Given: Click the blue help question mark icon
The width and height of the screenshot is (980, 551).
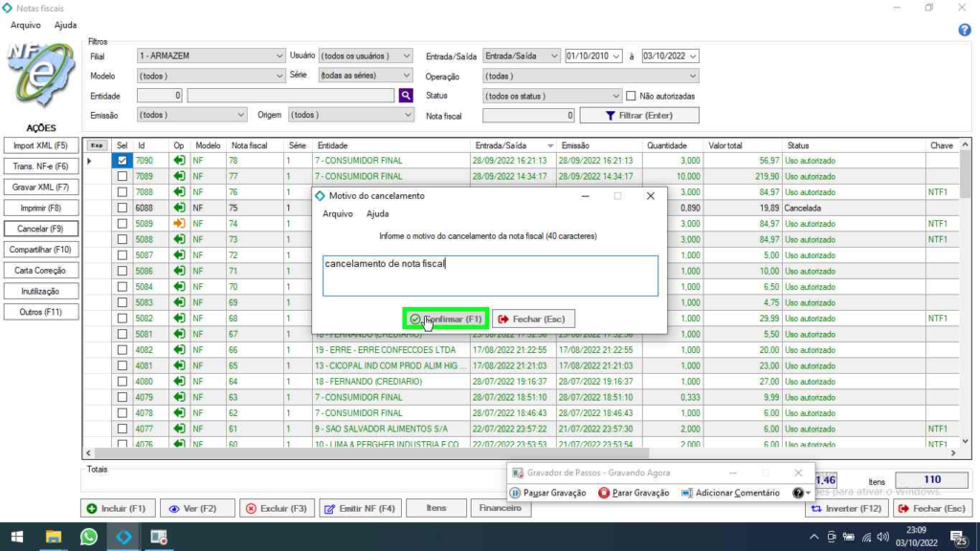Looking at the screenshot, I should pos(965,30).
